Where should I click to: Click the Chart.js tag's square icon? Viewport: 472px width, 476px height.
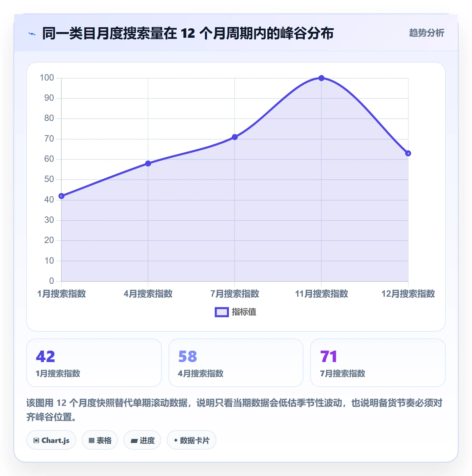(36, 441)
